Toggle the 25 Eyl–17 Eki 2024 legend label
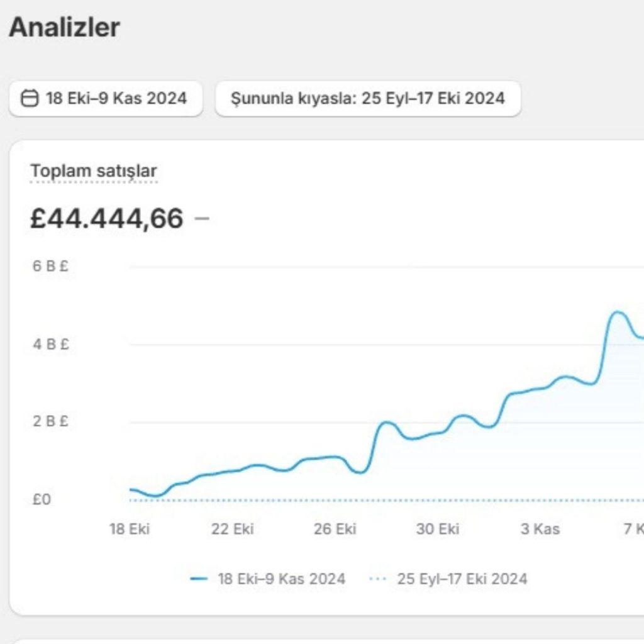The image size is (644, 644). click(x=462, y=579)
